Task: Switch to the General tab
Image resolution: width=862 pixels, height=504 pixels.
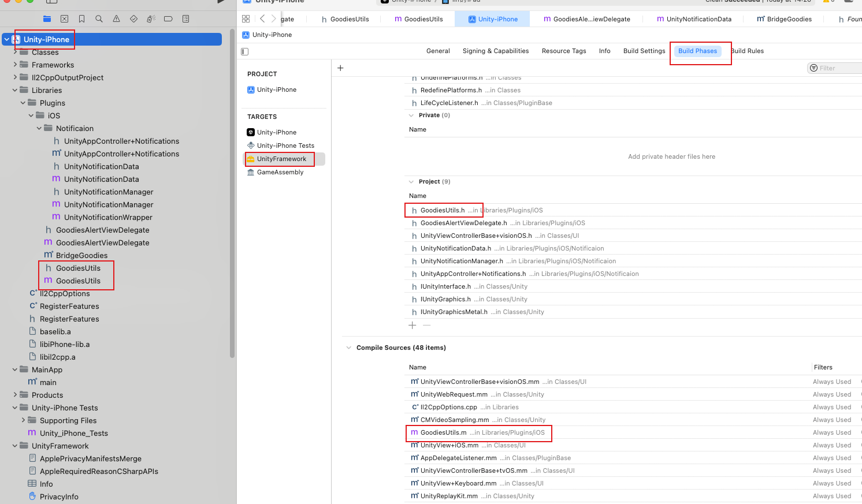Action: 438,51
